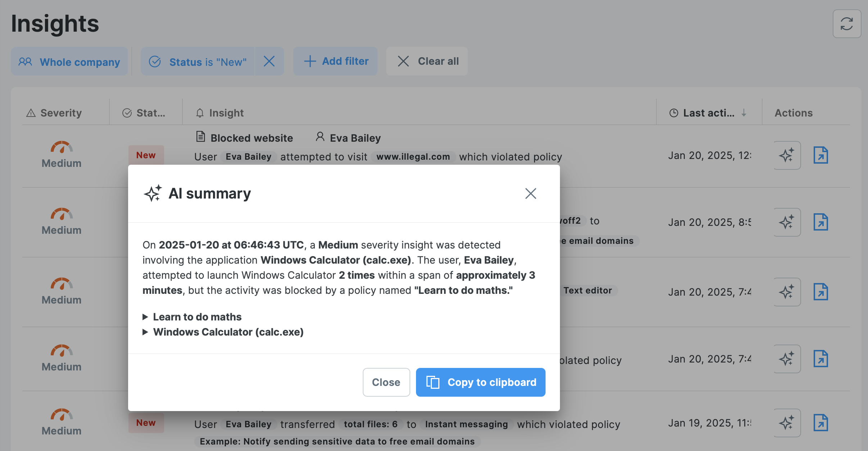Add a new filter

coord(335,61)
